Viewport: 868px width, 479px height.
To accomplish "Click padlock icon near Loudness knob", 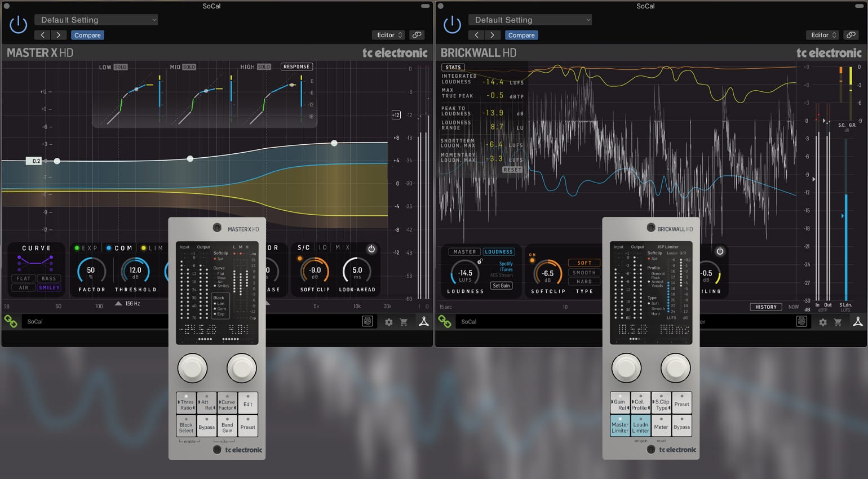I will pos(480,261).
